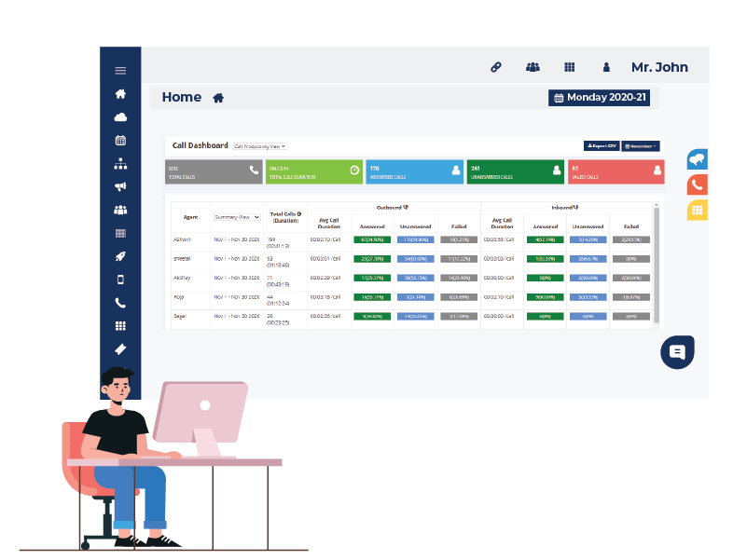747x560 pixels.
Task: Click the Home breadcrumb heading
Action: pyautogui.click(x=182, y=97)
